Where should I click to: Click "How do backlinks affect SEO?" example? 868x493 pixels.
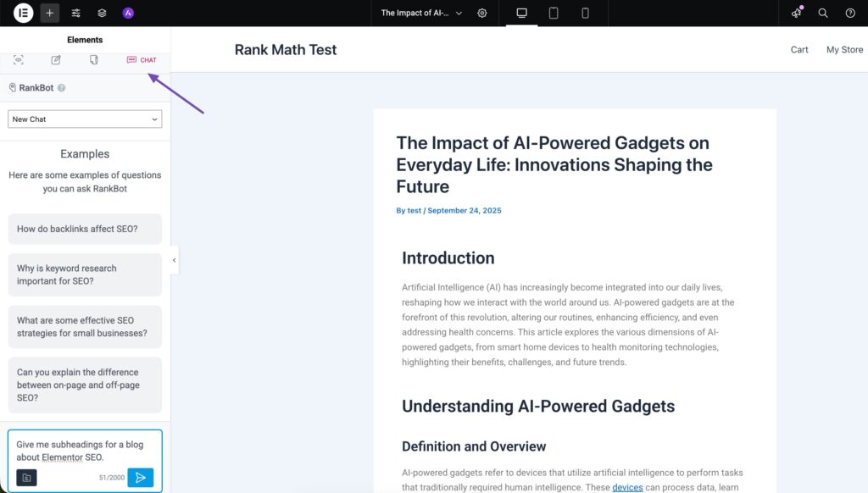(85, 229)
